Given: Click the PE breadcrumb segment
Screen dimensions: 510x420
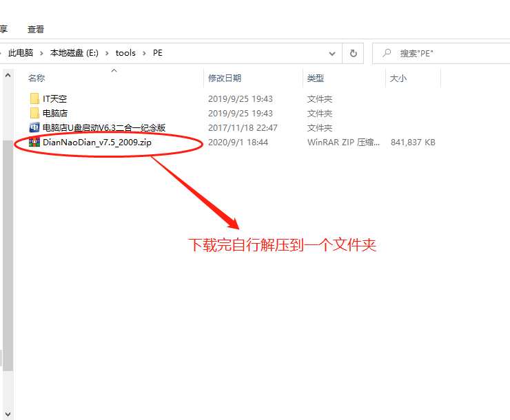Looking at the screenshot, I should (158, 53).
